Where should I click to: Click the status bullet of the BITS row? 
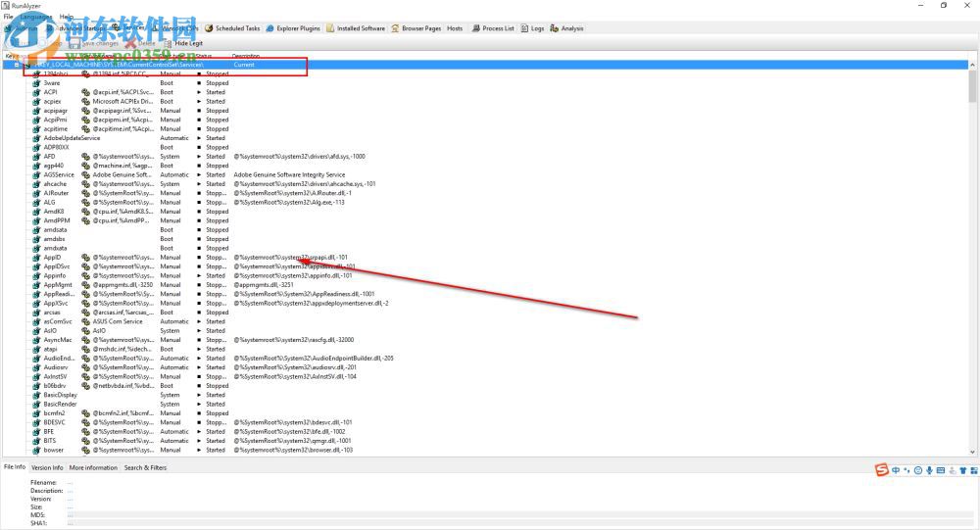[x=199, y=441]
